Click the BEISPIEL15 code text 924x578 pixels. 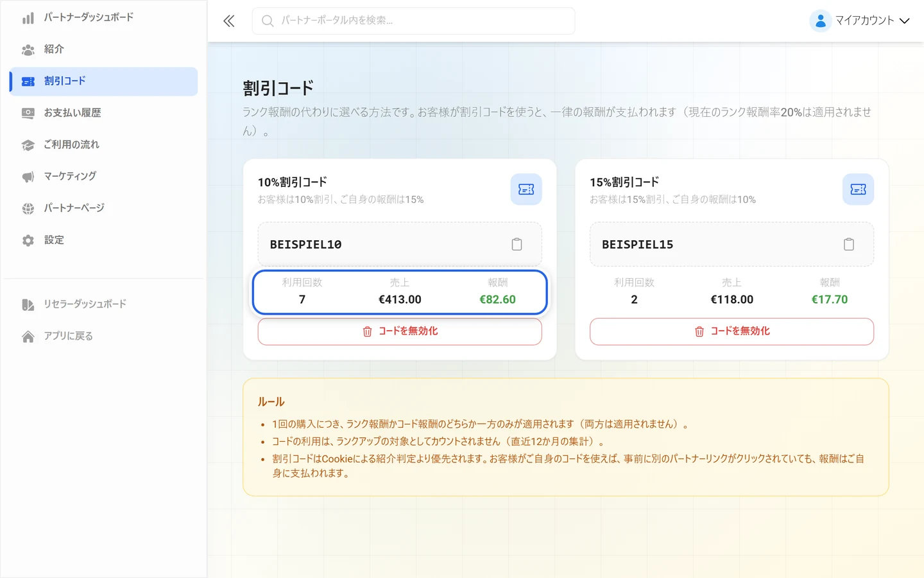637,245
